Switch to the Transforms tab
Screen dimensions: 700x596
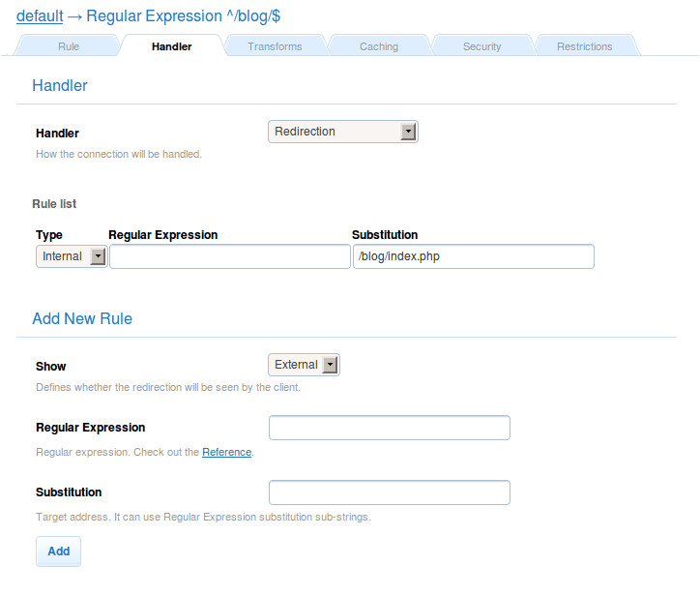275,46
